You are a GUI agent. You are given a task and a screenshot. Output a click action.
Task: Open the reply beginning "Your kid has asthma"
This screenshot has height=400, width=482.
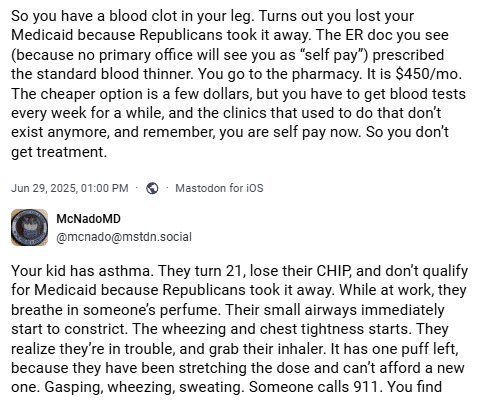tap(239, 329)
